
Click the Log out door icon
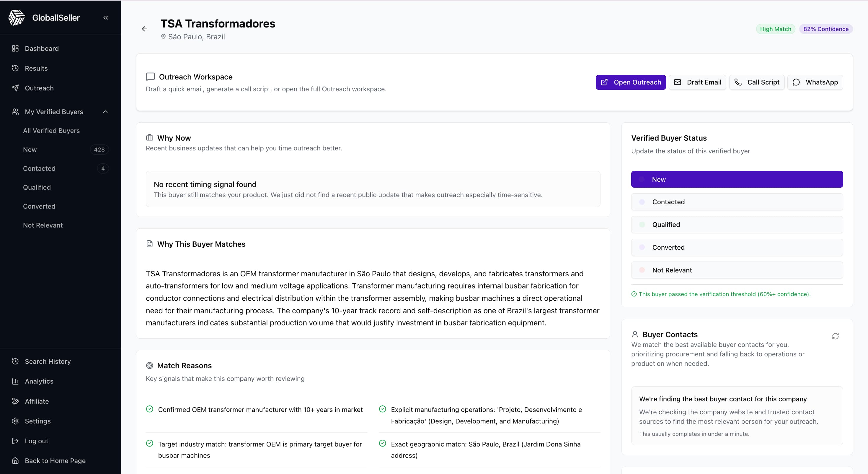coord(15,441)
